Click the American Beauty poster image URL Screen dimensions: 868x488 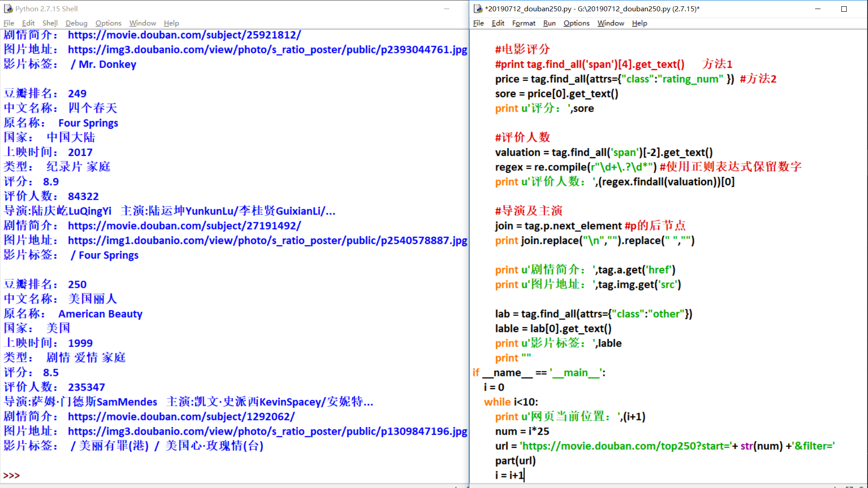click(x=268, y=432)
